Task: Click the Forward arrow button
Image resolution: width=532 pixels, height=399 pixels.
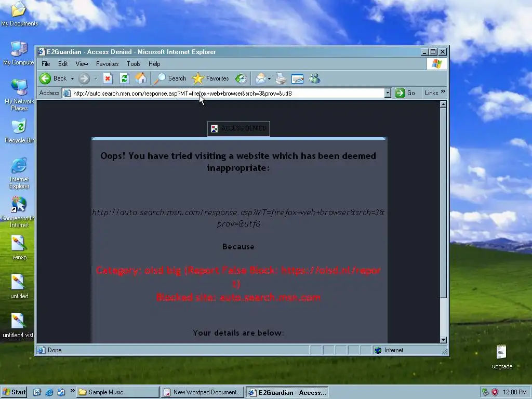Action: pyautogui.click(x=84, y=79)
